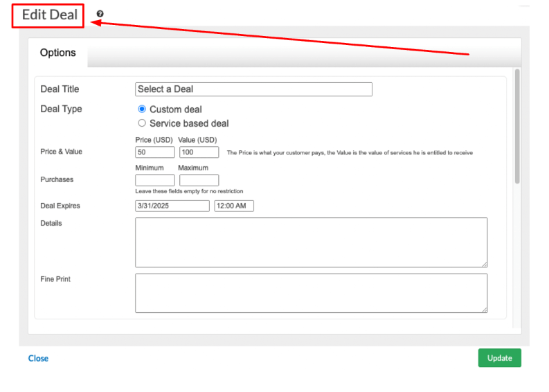Screen dimensions: 549x392
Task: Click the Update button
Action: click(500, 357)
